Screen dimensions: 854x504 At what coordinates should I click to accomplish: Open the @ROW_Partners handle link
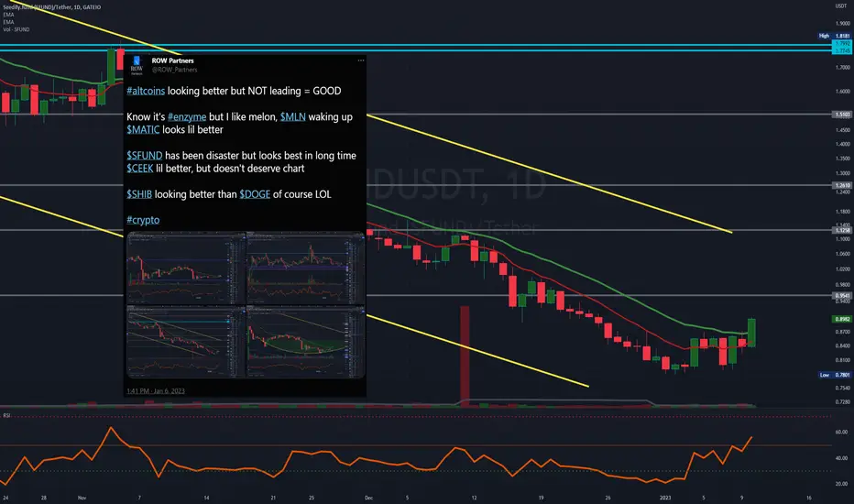[x=174, y=70]
